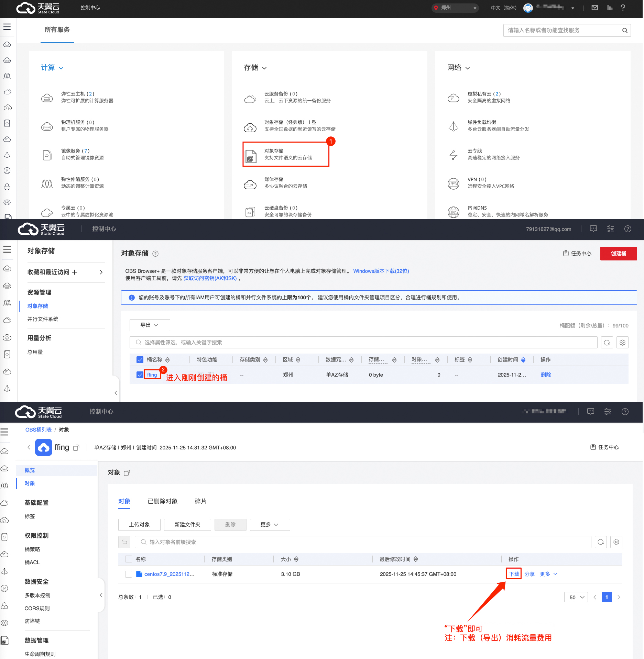Click the refresh icon beside the object search bar

point(601,542)
